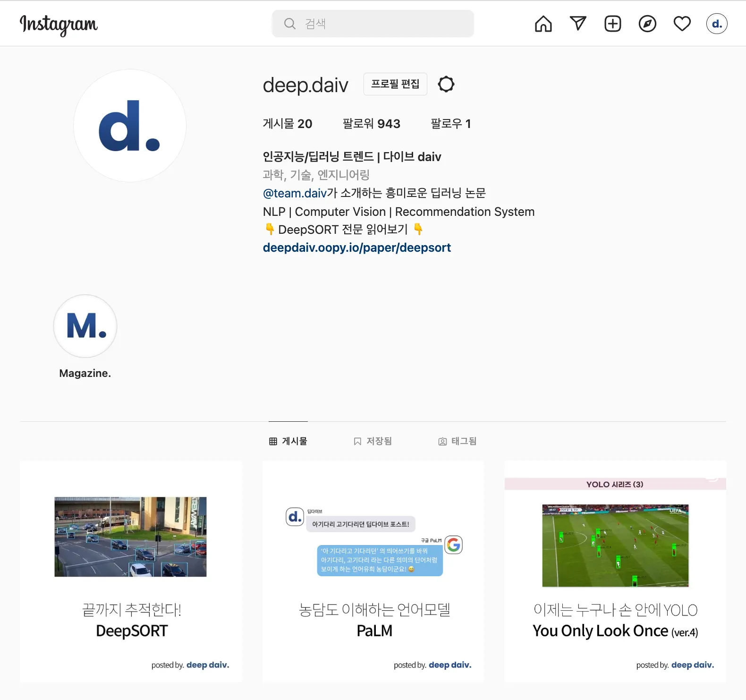Open activity notifications heart icon
Image resolution: width=746 pixels, height=700 pixels.
[682, 24]
